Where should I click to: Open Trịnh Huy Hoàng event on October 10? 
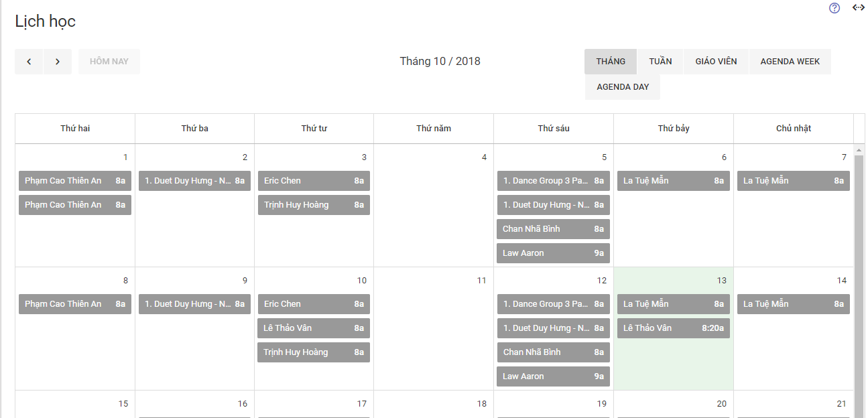point(314,352)
